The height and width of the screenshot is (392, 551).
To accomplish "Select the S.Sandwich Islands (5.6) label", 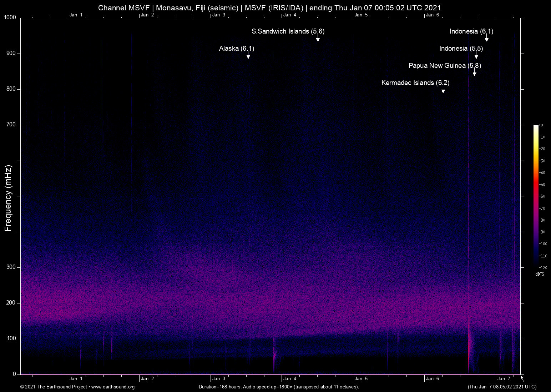I will [288, 31].
